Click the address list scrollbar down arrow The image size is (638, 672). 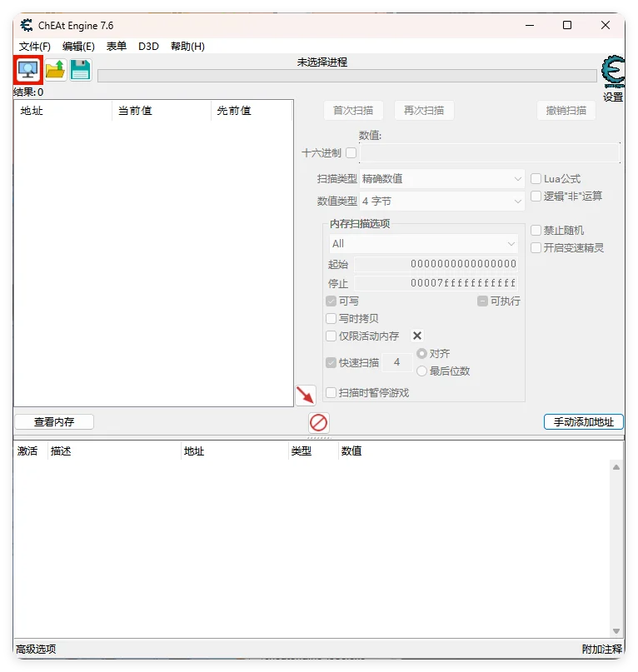[x=616, y=631]
